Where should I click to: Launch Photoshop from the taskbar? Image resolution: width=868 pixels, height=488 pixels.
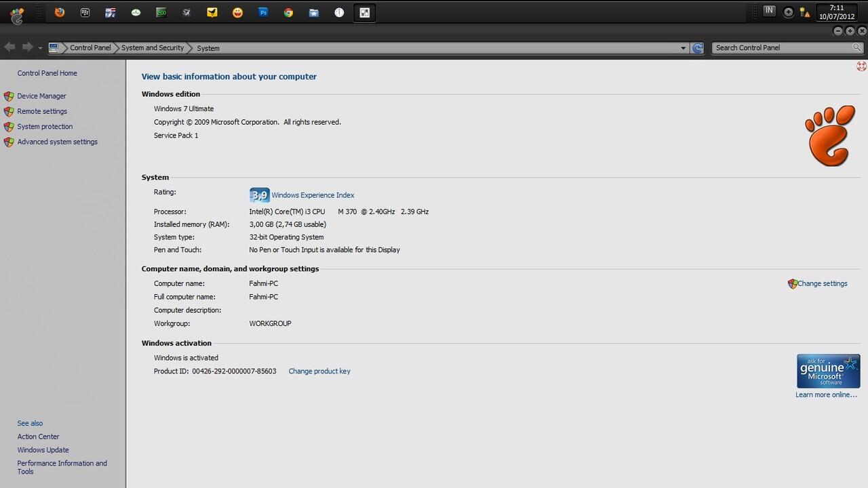[x=263, y=12]
